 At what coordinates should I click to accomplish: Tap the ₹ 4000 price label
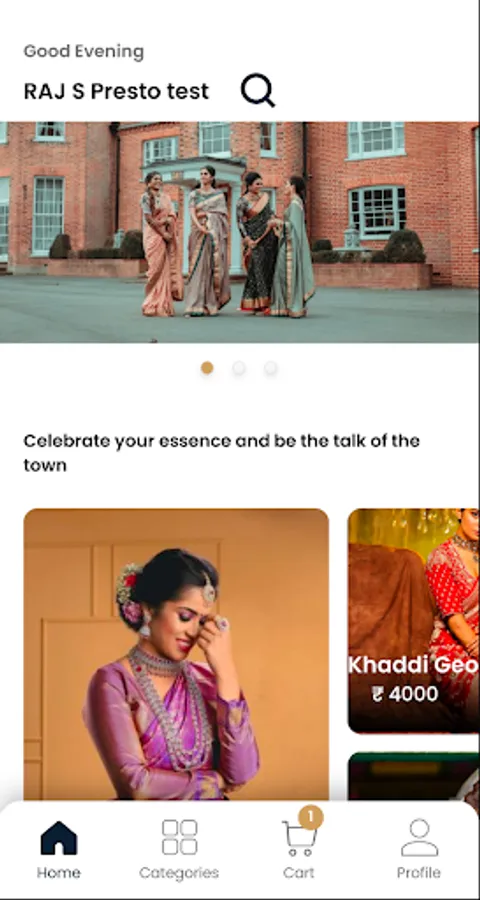point(405,694)
